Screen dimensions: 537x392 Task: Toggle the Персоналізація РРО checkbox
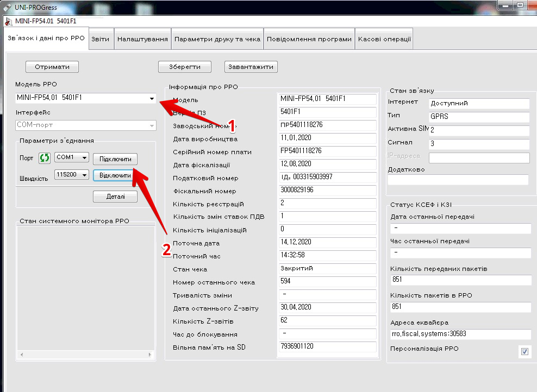pyautogui.click(x=524, y=352)
